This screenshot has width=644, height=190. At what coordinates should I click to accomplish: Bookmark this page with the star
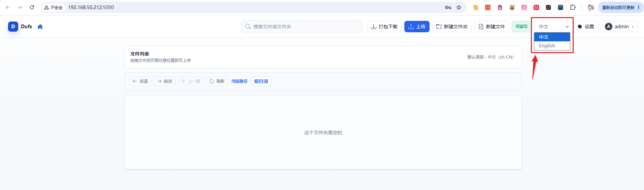[x=459, y=7]
